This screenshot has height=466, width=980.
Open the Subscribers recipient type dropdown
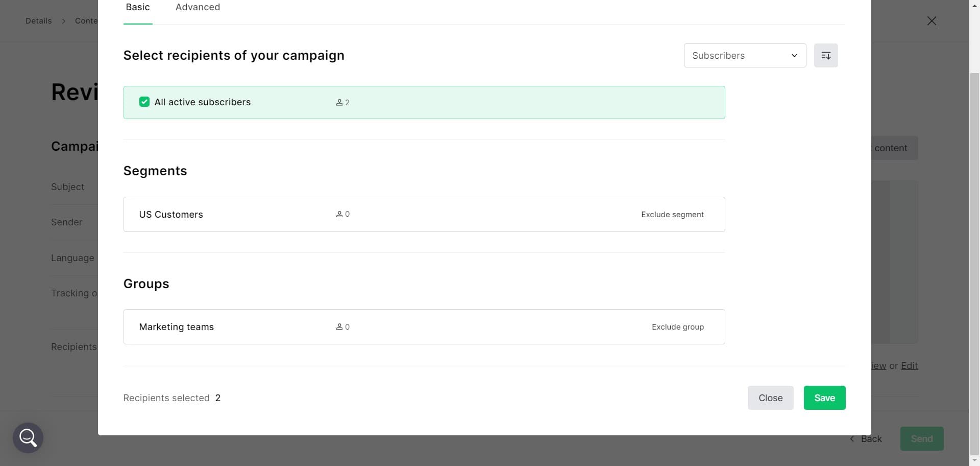coord(744,55)
